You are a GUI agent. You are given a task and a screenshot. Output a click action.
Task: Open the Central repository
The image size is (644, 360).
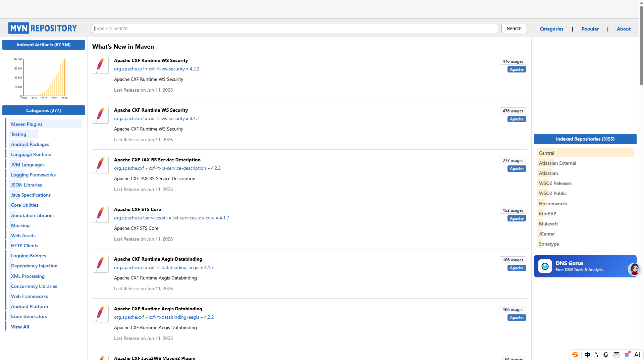tap(546, 153)
